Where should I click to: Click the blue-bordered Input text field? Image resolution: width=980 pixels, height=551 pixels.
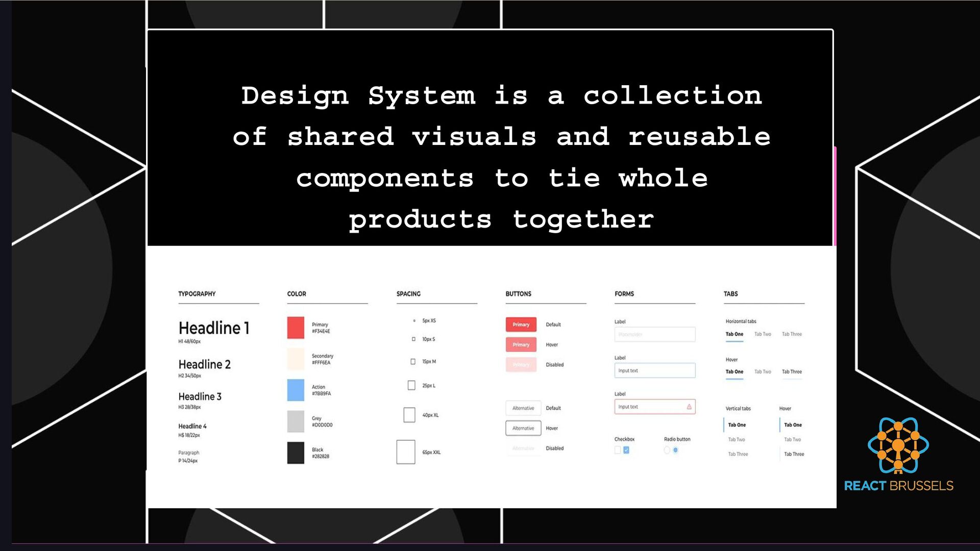[655, 370]
